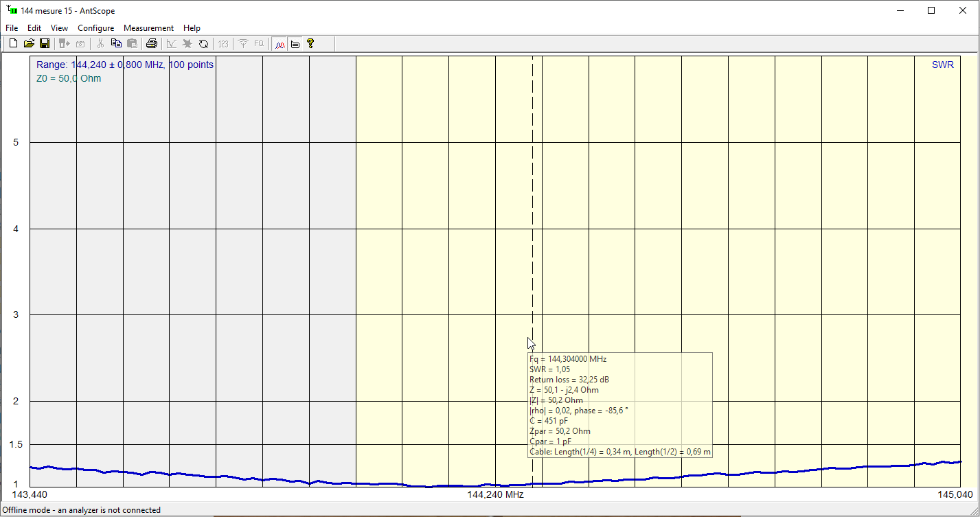Click the SWR axis value 5
This screenshot has height=517, width=980.
(x=15, y=142)
